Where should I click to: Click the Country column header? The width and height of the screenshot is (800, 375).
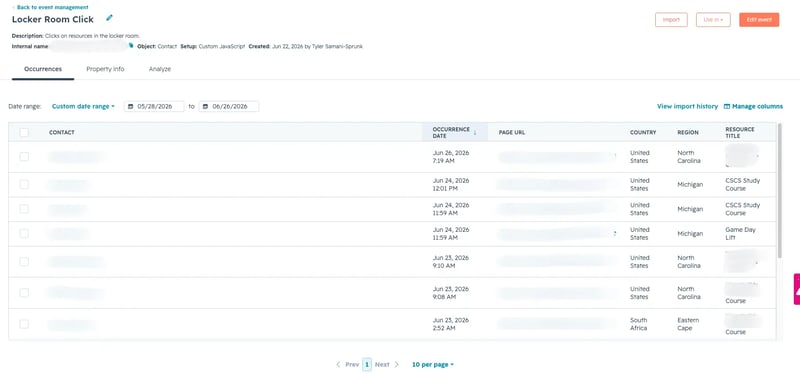point(643,133)
